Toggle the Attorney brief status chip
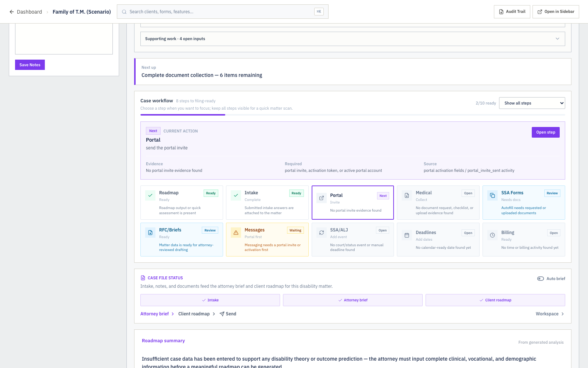The width and height of the screenshot is (588, 368). coord(353,300)
